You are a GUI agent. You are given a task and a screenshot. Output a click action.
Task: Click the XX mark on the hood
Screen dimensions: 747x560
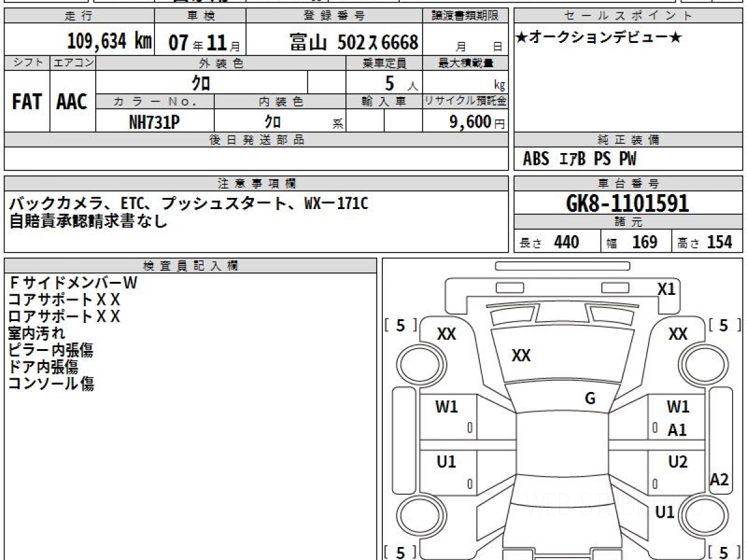pyautogui.click(x=521, y=355)
